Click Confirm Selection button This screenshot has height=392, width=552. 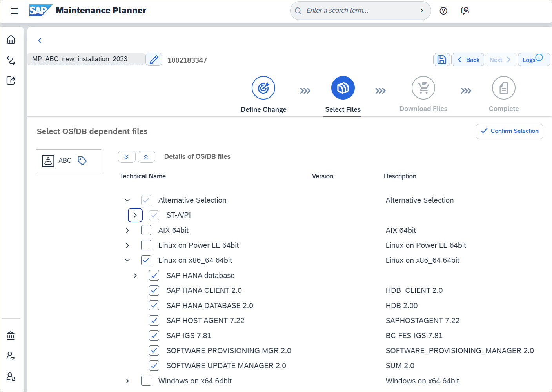pyautogui.click(x=509, y=131)
